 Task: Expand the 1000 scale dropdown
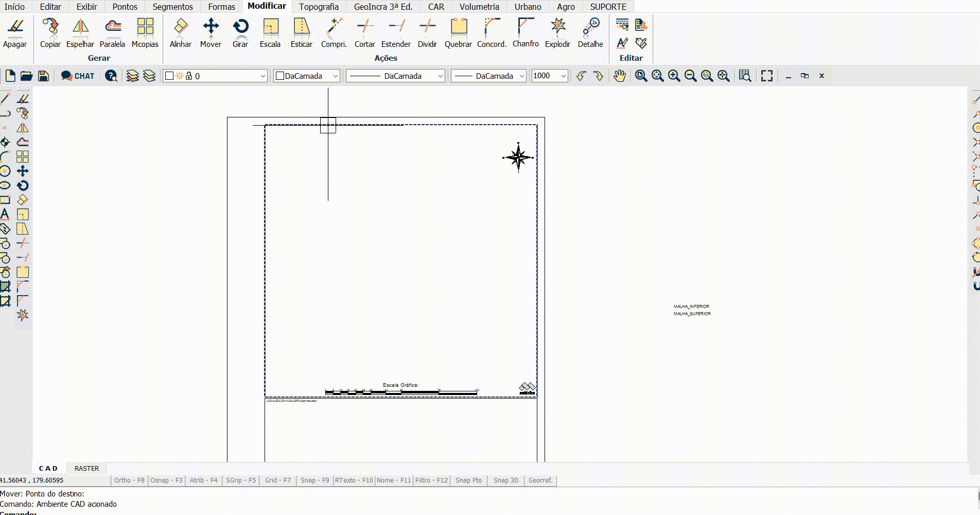(x=563, y=76)
